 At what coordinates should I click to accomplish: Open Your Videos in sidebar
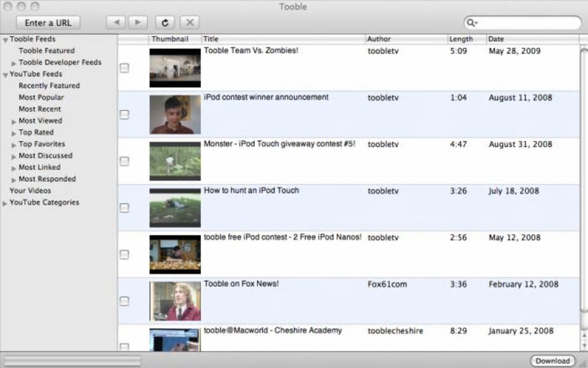(31, 190)
